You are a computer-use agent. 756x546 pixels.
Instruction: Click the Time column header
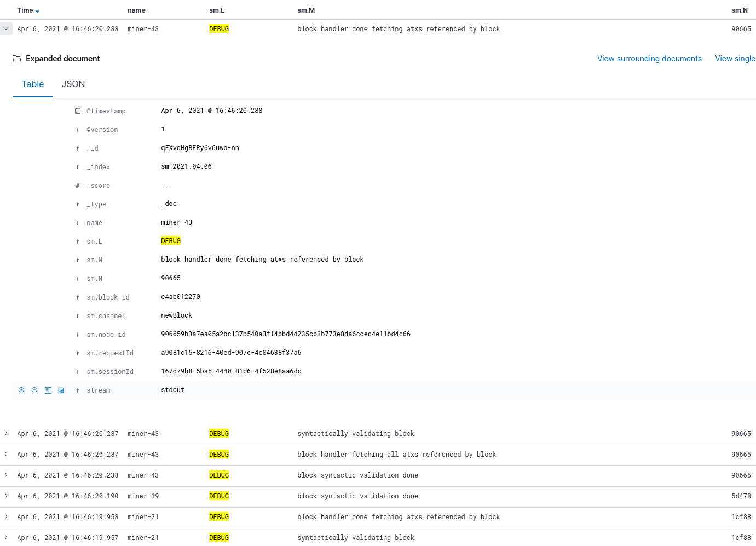[x=25, y=10]
